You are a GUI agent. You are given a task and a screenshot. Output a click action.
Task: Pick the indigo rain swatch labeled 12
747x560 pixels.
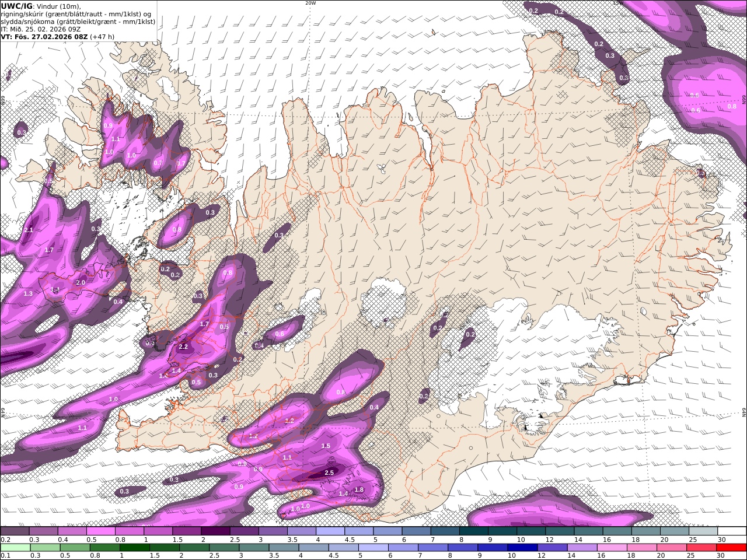553,548
